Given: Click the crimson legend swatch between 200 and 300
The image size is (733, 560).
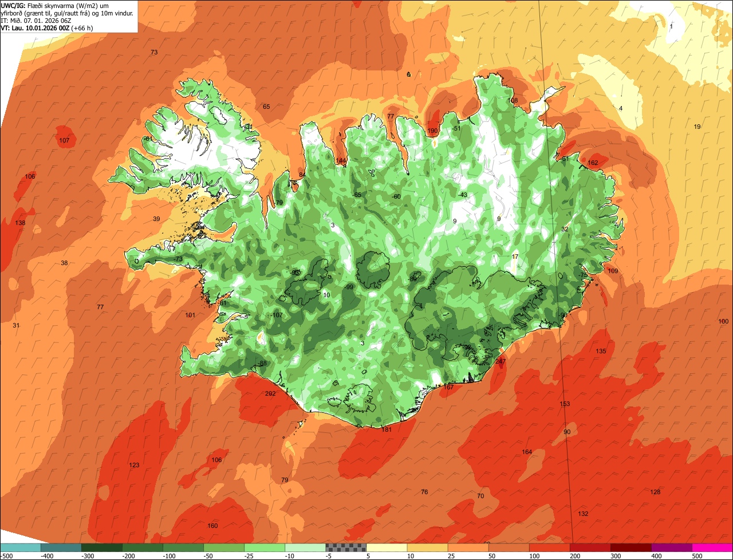Looking at the screenshot, I should (590, 547).
